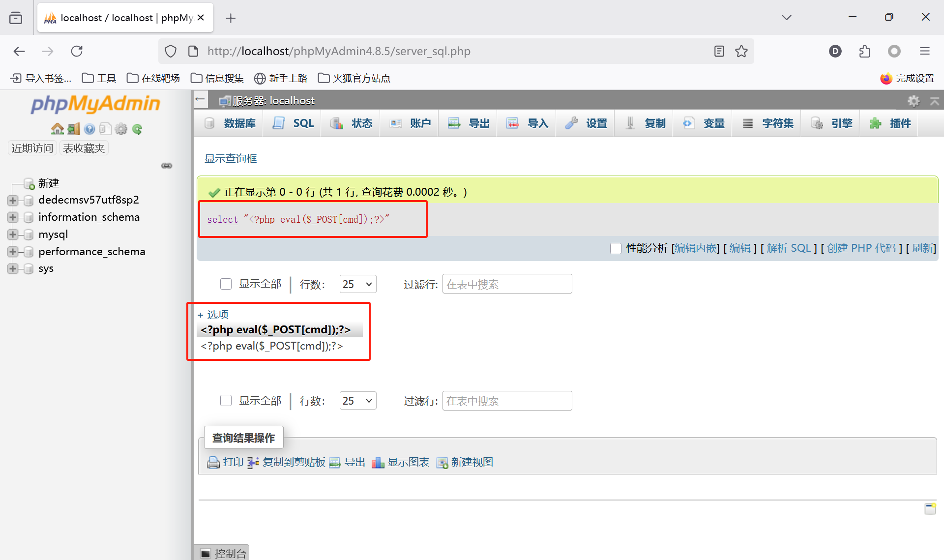Click Firefox back arrow
The width and height of the screenshot is (944, 560).
[x=19, y=51]
